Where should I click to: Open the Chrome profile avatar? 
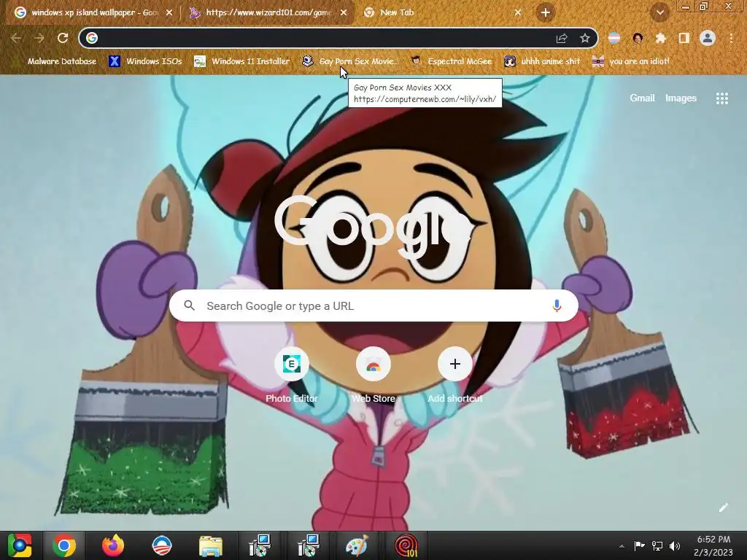(708, 38)
